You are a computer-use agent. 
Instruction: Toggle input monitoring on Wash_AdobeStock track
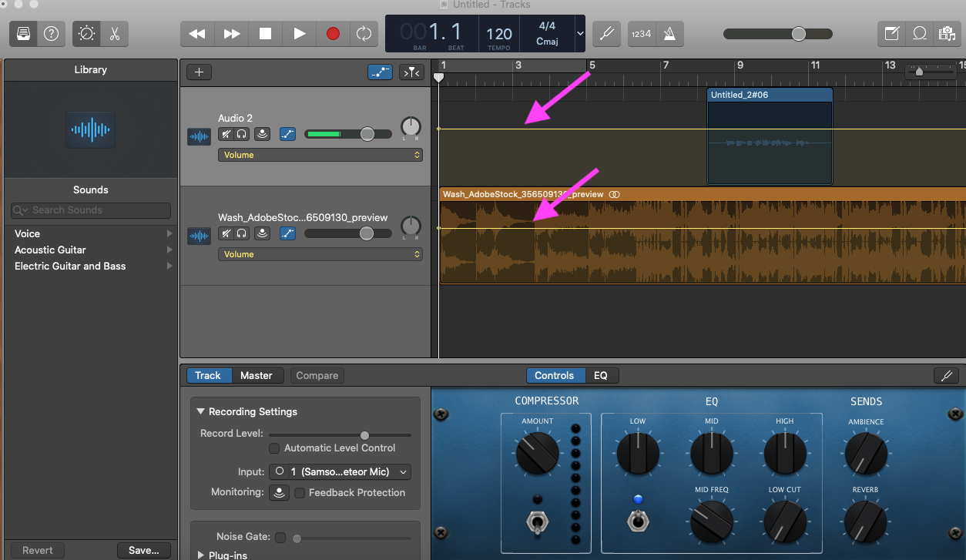263,233
